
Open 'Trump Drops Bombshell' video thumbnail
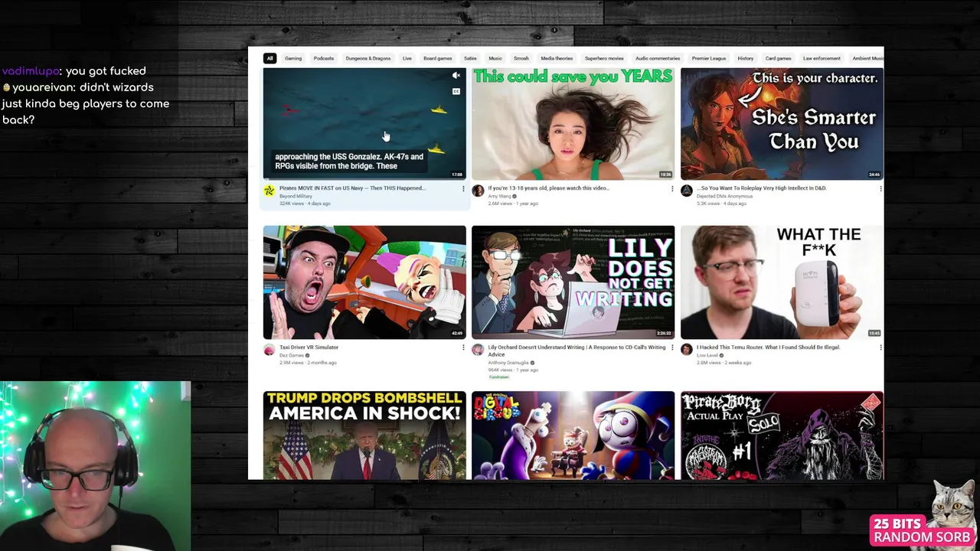pos(364,435)
